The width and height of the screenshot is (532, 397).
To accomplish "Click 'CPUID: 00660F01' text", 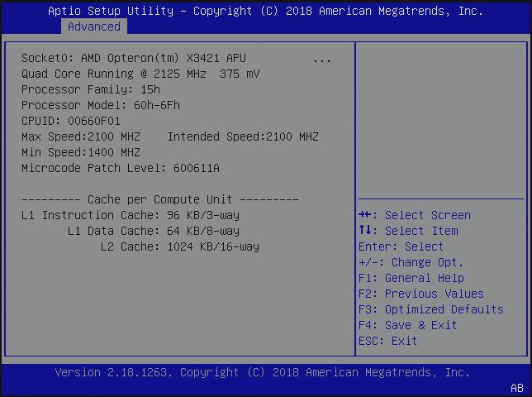I will pos(70,121).
